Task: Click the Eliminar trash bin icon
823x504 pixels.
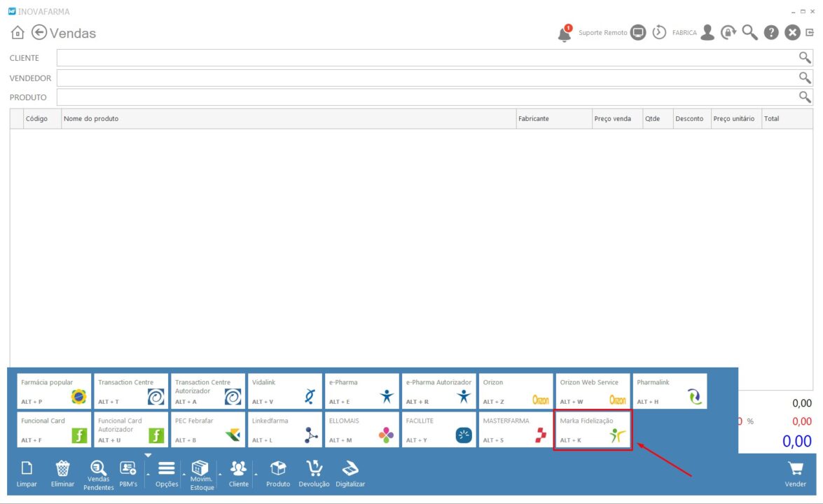Action: pos(62,468)
